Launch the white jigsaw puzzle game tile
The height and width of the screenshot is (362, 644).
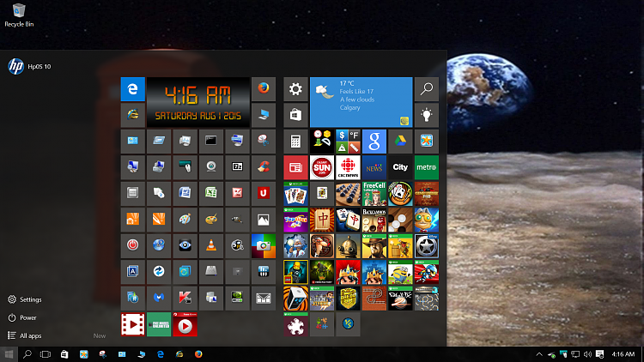(295, 324)
